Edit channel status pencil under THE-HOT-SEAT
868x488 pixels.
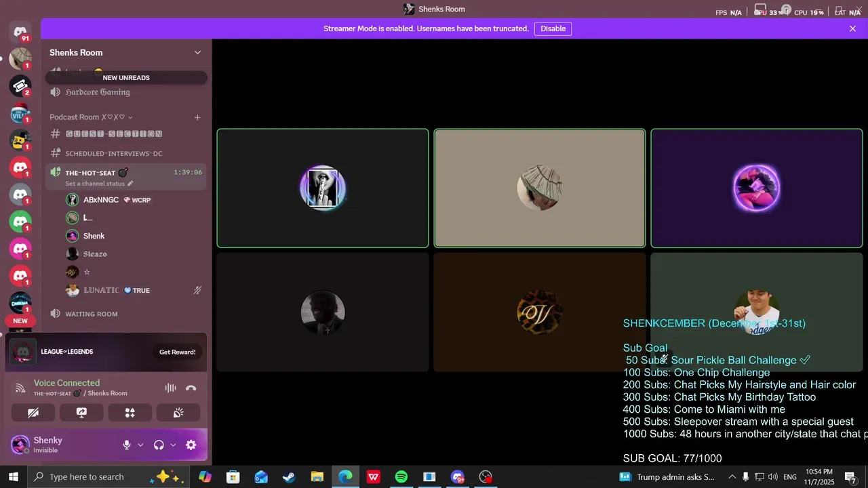click(x=130, y=184)
